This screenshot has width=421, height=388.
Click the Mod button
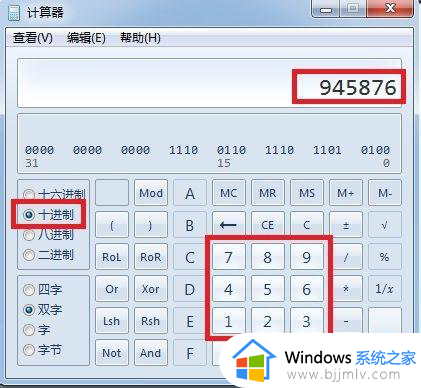[151, 193]
